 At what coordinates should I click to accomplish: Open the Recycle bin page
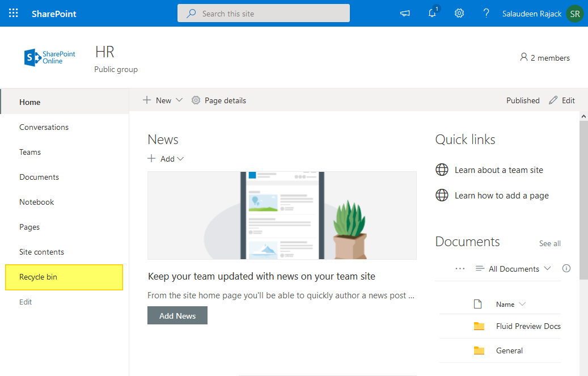click(39, 277)
